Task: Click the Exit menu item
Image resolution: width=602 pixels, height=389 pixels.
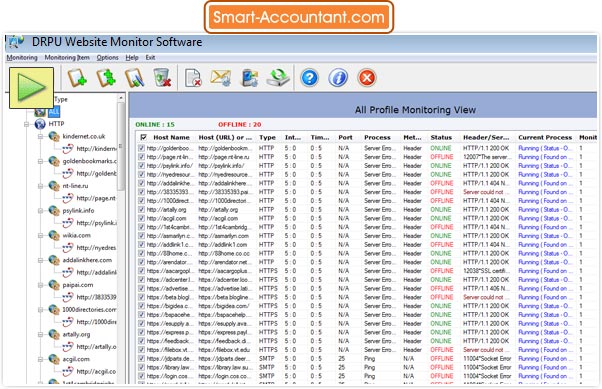Action: 150,58
